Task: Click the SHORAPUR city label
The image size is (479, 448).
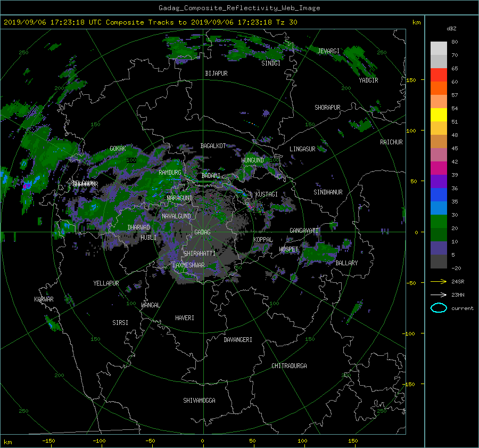Action: point(327,108)
